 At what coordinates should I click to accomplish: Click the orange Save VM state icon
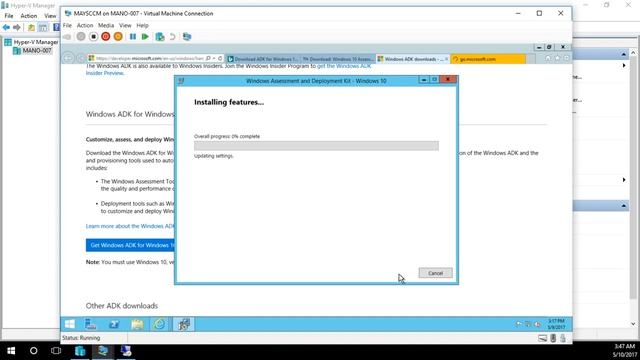pos(118,37)
